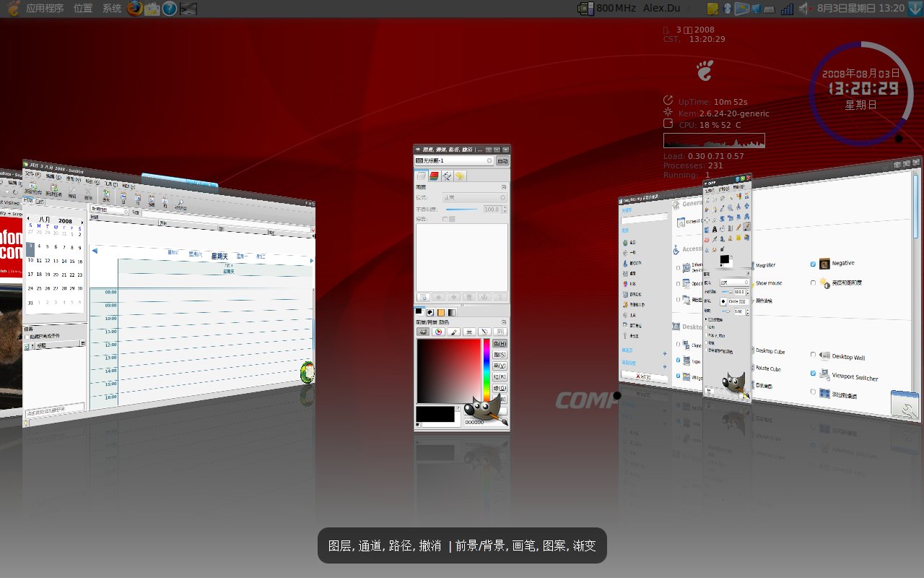This screenshot has height=578, width=924.
Task: Click the new layer icon in Layers panel
Action: [x=423, y=297]
